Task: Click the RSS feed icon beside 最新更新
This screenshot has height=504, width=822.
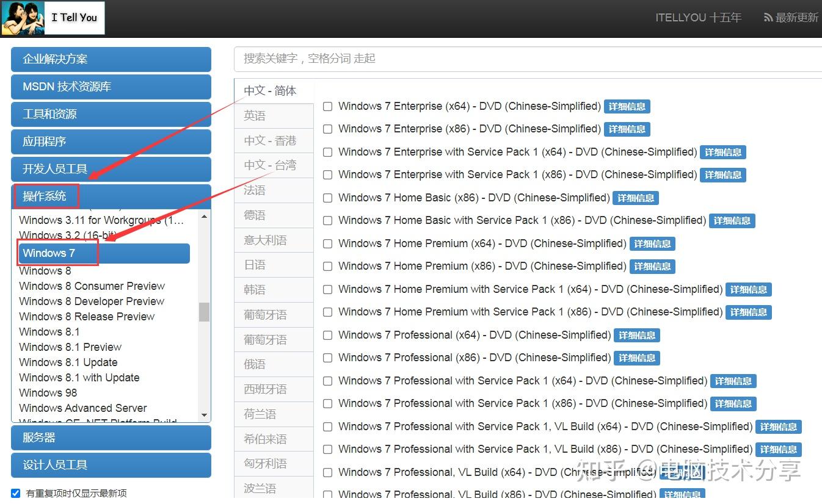Action: coord(768,18)
